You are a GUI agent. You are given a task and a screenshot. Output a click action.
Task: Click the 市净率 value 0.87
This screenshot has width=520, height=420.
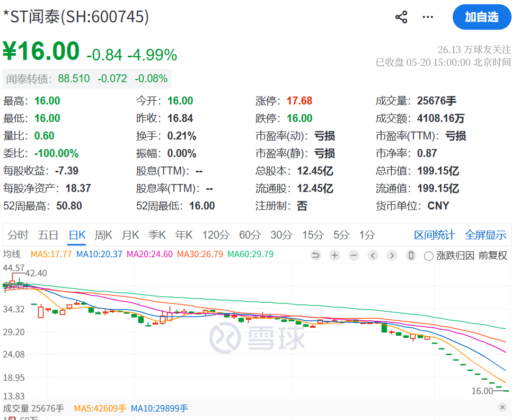click(427, 153)
